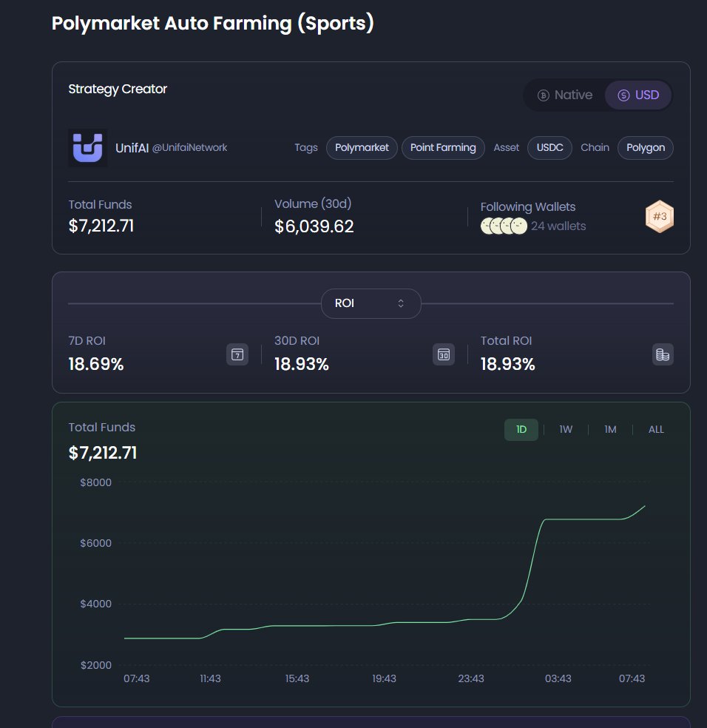Image resolution: width=707 pixels, height=728 pixels.
Task: Click the Polygon chain chip
Action: (646, 148)
